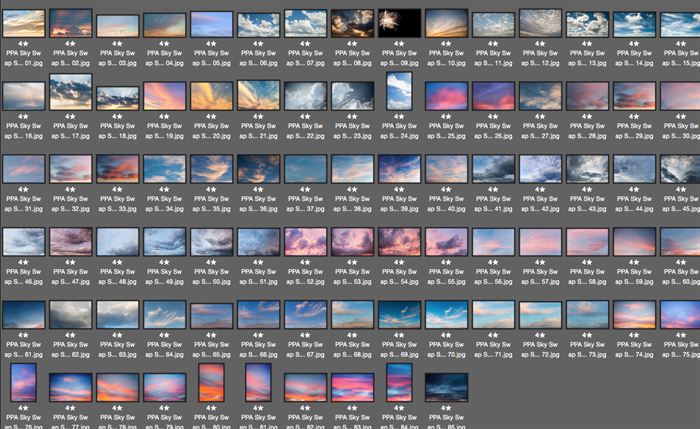Screen dimensions: 700x429
Task: Click the portrait thumbnail 76.jpg
Action: tap(23, 383)
